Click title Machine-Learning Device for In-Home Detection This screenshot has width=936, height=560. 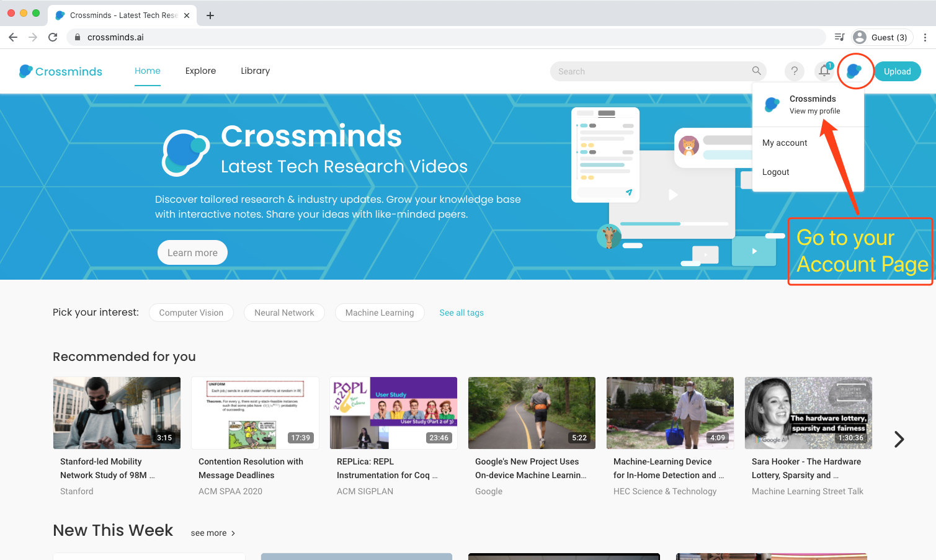coord(669,468)
